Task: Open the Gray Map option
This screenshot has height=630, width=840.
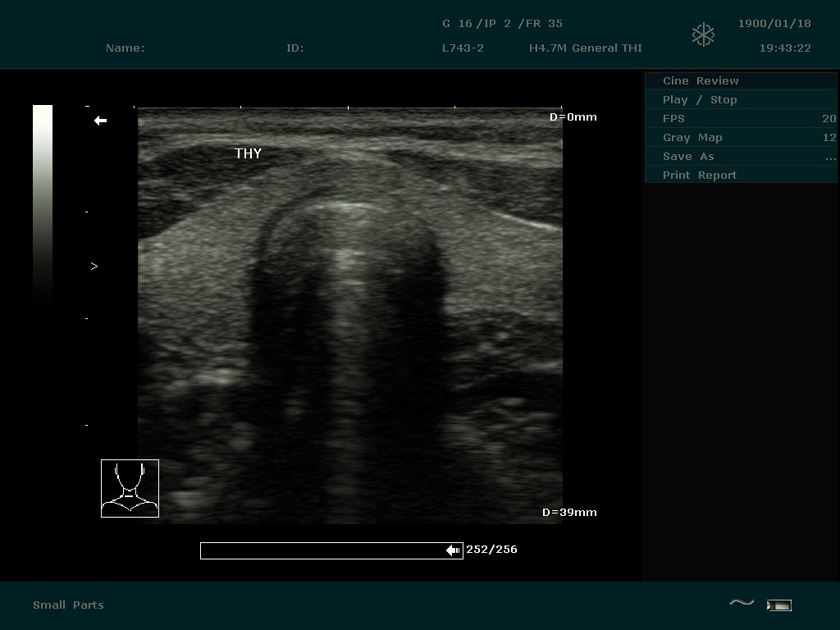Action: click(692, 137)
